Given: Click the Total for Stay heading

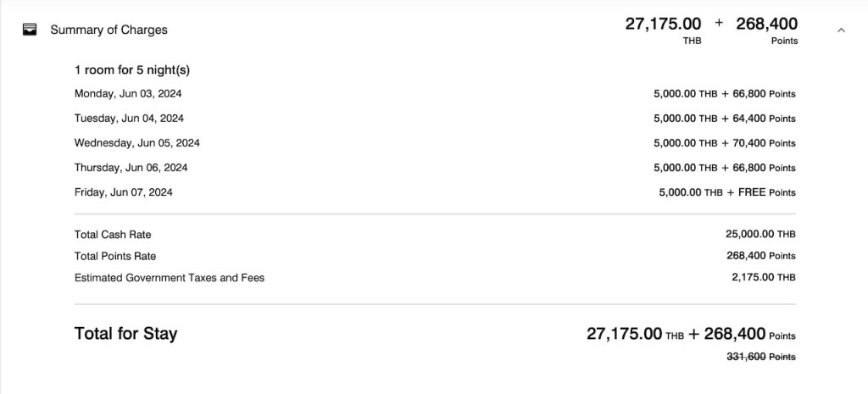Looking at the screenshot, I should [125, 334].
